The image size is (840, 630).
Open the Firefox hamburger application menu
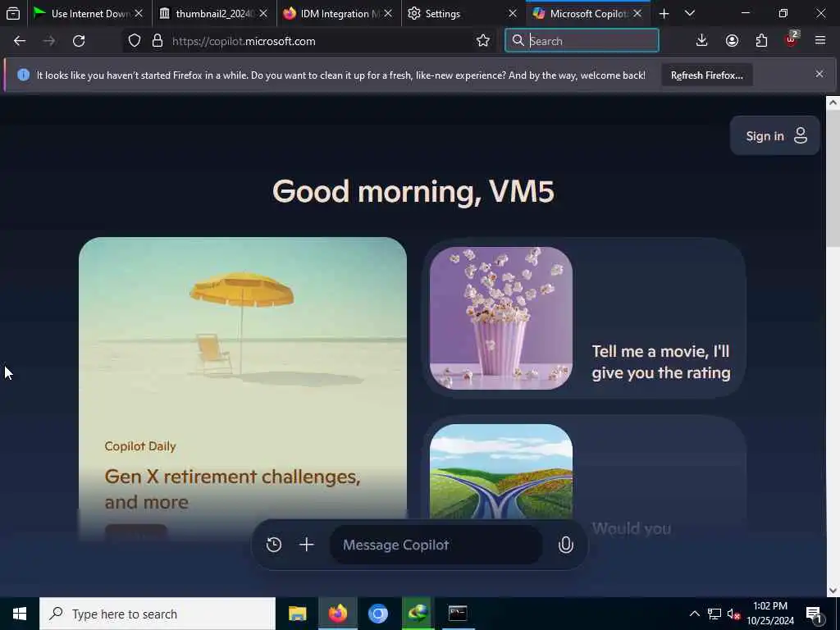click(x=819, y=41)
